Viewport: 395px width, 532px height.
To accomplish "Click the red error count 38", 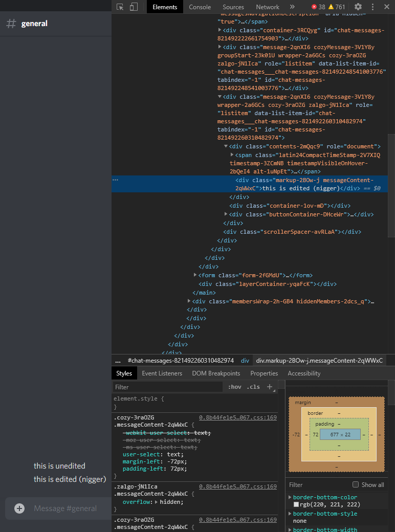I will [318, 7].
